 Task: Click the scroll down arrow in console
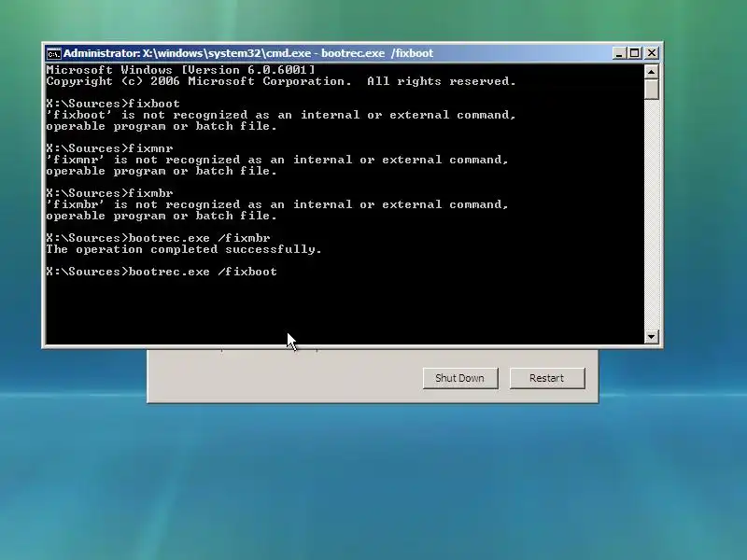click(651, 337)
